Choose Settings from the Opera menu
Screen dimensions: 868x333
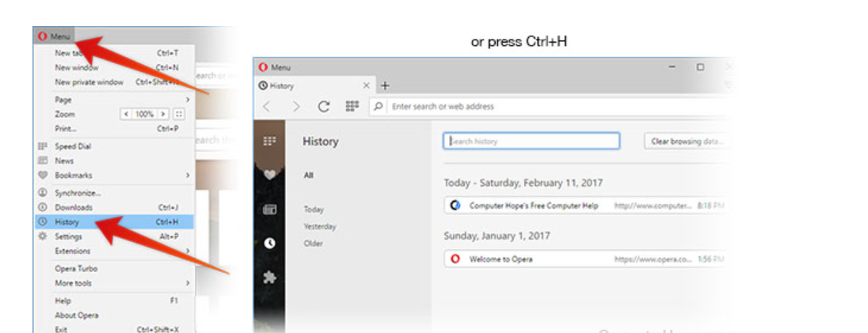tap(67, 237)
